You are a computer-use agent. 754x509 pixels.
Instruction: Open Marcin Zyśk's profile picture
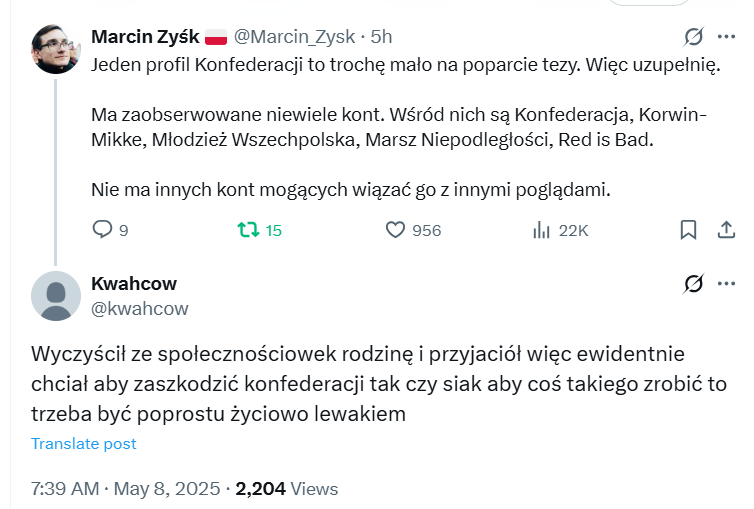coord(56,49)
